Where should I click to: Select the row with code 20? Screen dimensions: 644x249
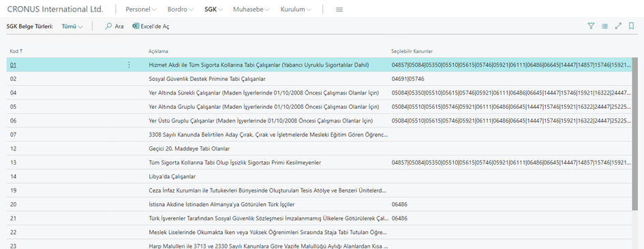(x=319, y=204)
